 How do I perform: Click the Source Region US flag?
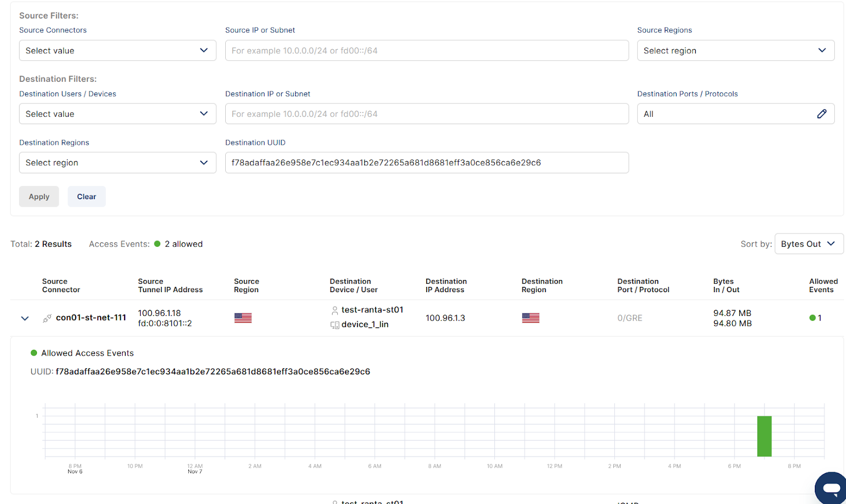click(x=243, y=318)
